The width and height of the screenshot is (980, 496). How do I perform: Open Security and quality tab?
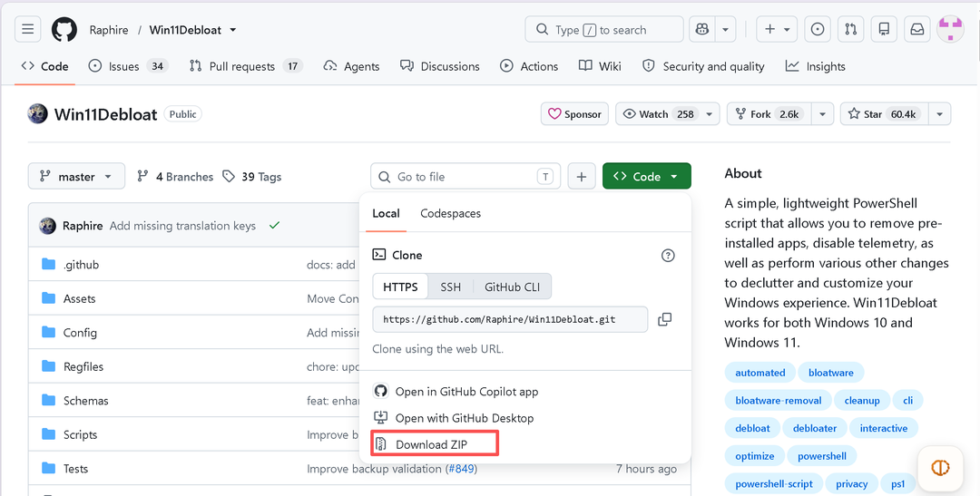tap(704, 66)
